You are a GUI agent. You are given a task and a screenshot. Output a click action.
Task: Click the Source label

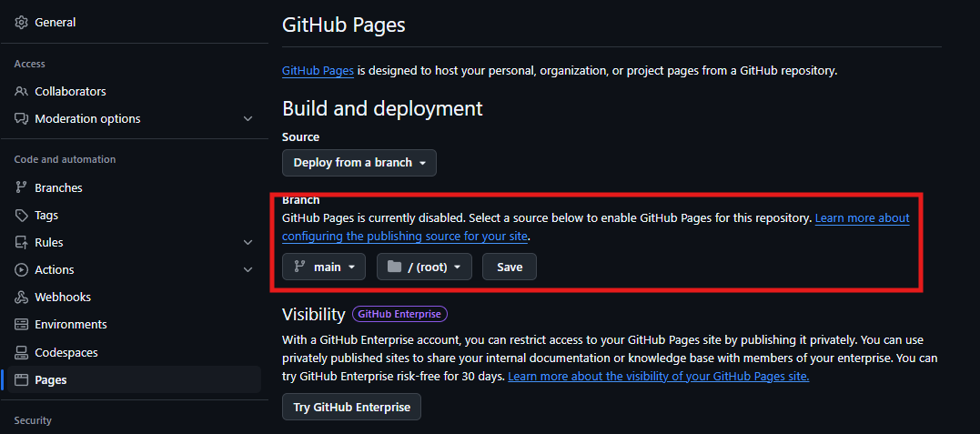(x=300, y=136)
